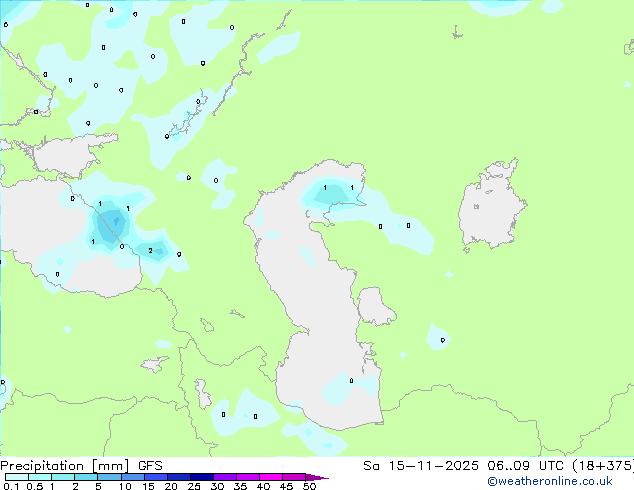
Task: Click the legend swatch between 5 and 10
Action: pos(109,477)
